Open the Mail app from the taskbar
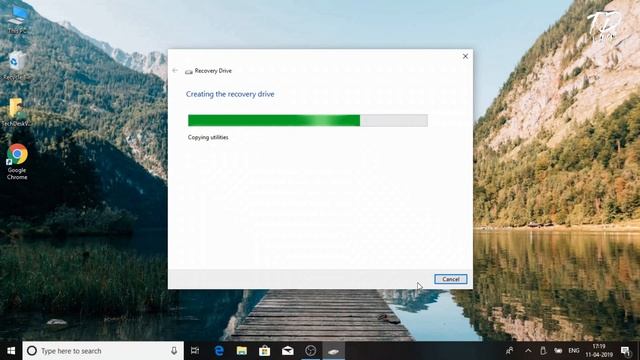Image resolution: width=640 pixels, height=360 pixels. point(288,351)
